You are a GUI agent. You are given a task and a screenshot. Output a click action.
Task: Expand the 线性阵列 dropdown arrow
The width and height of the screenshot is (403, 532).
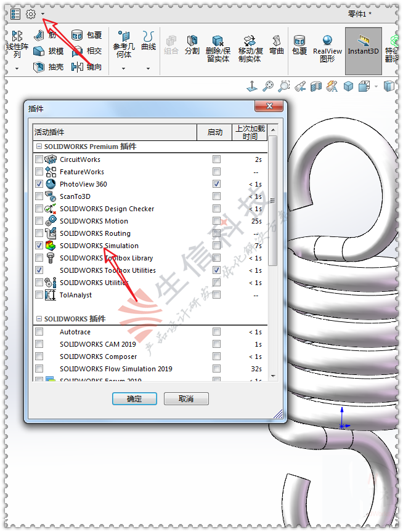pos(17,68)
